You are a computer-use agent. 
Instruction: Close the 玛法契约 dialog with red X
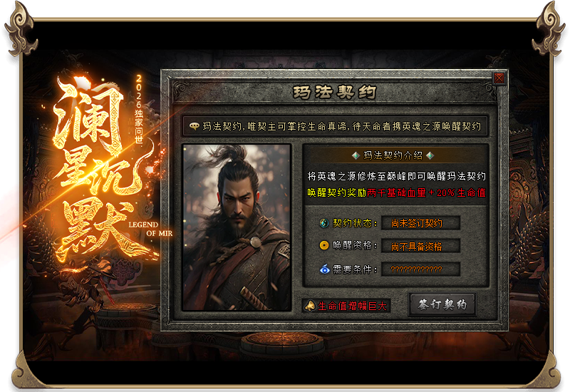click(x=499, y=78)
